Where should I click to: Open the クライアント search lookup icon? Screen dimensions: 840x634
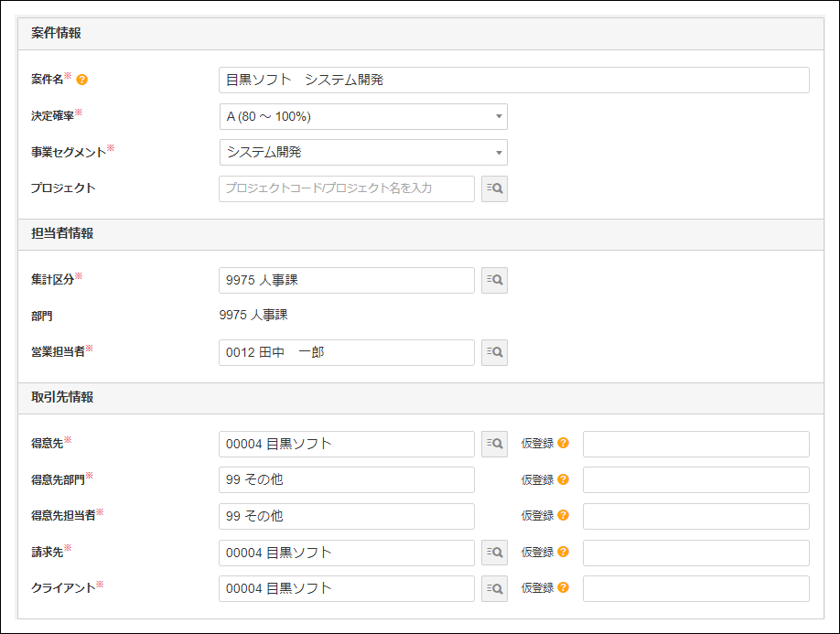(494, 588)
